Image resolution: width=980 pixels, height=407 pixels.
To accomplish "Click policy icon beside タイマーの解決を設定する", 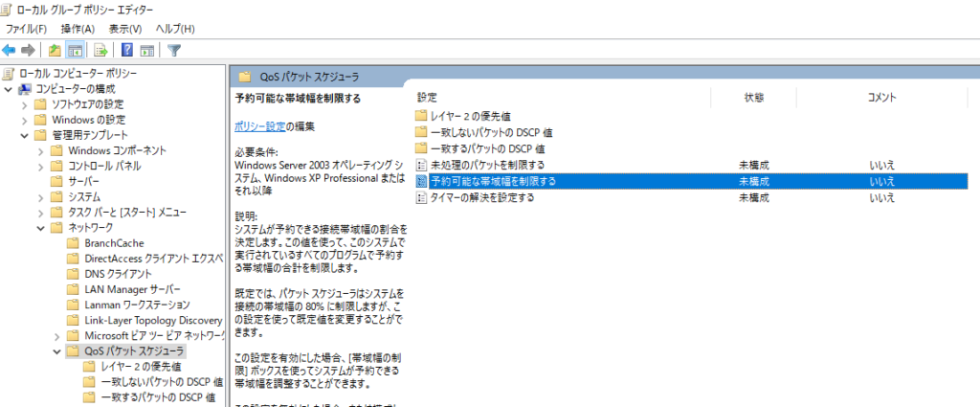I will [x=422, y=198].
